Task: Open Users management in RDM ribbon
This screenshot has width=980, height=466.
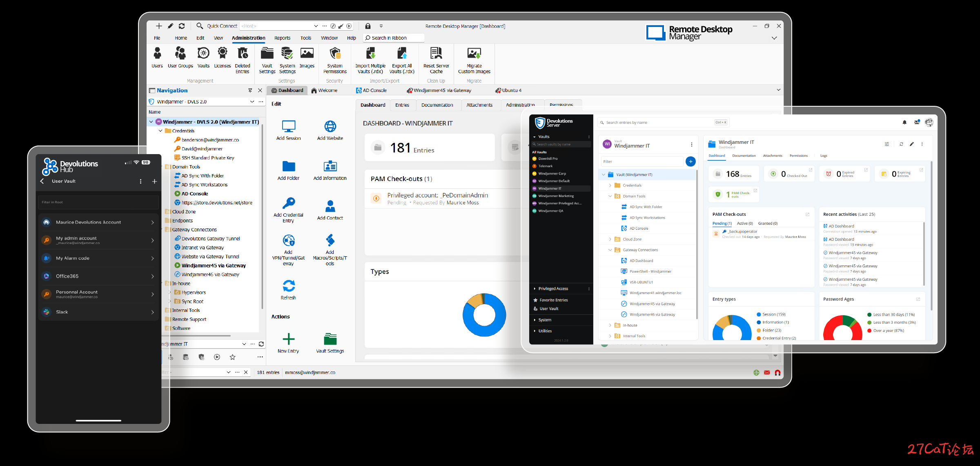Action: click(x=157, y=57)
